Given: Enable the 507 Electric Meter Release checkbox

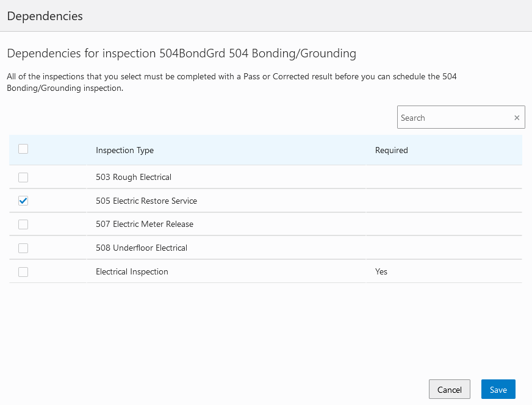Looking at the screenshot, I should pyautogui.click(x=23, y=224).
